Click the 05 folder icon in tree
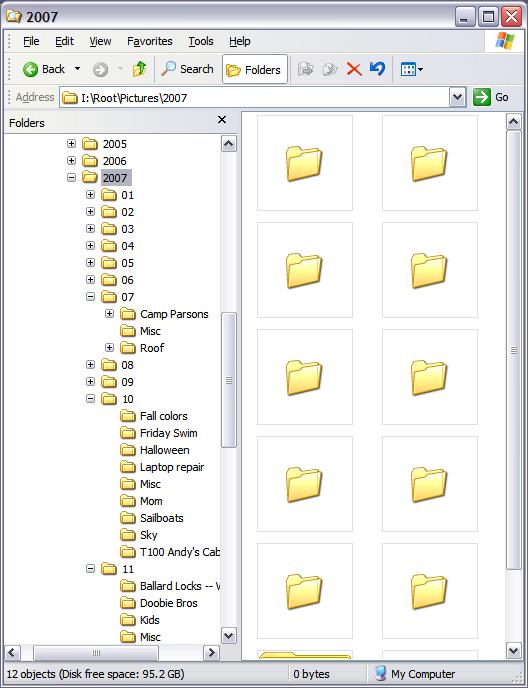 point(109,263)
